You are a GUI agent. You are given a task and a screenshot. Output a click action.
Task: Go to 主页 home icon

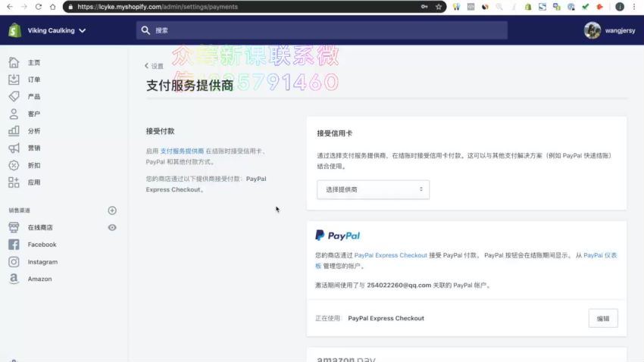click(x=14, y=62)
